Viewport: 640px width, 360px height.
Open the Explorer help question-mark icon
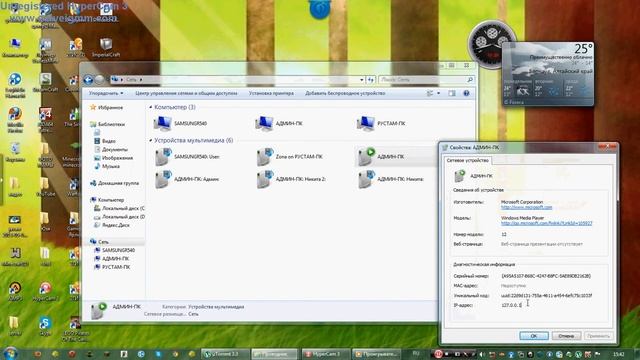click(x=466, y=93)
